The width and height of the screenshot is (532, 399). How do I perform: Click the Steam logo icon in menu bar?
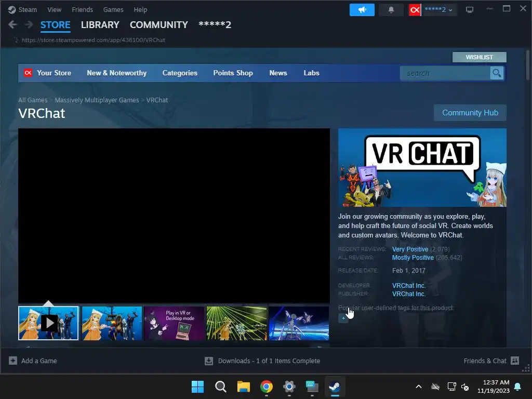12,9
